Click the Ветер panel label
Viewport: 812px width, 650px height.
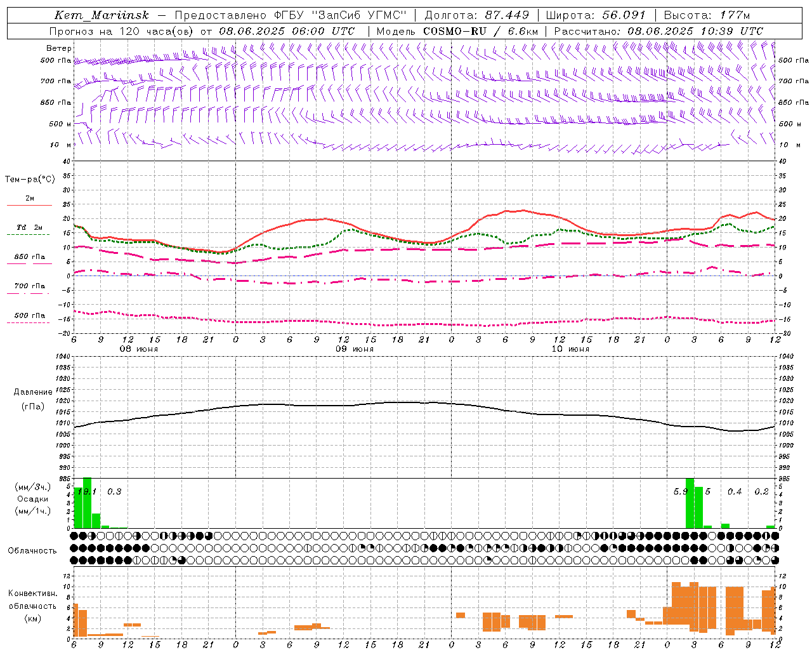coord(58,48)
